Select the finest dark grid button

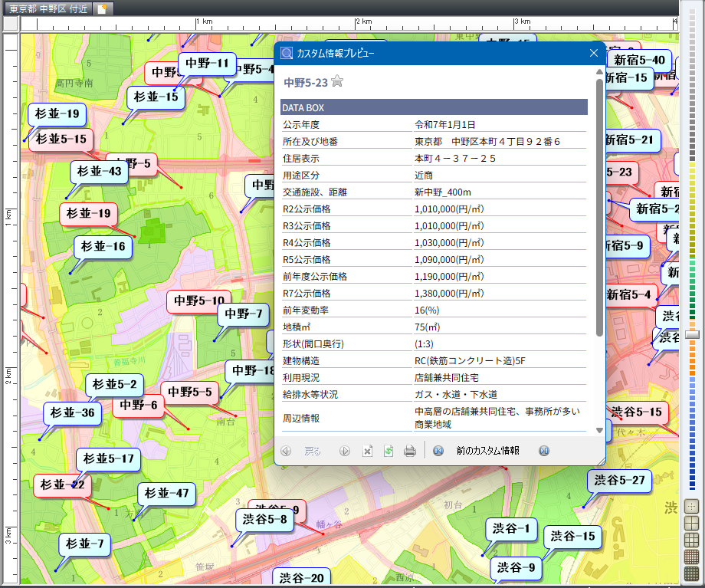[691, 573]
